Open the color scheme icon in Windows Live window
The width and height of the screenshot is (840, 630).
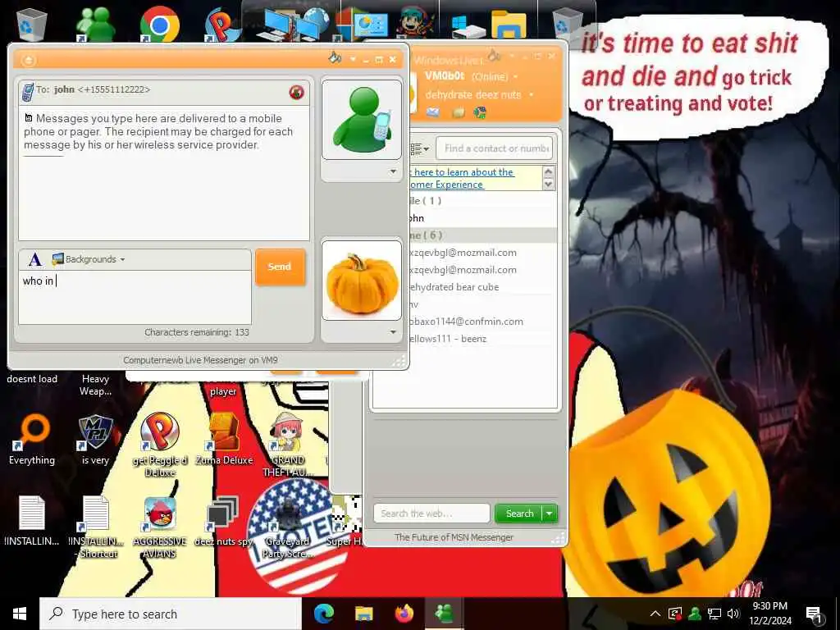495,55
